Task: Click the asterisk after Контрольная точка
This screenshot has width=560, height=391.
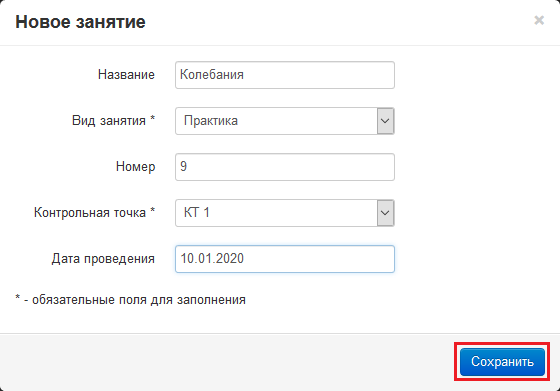Action: [152, 211]
